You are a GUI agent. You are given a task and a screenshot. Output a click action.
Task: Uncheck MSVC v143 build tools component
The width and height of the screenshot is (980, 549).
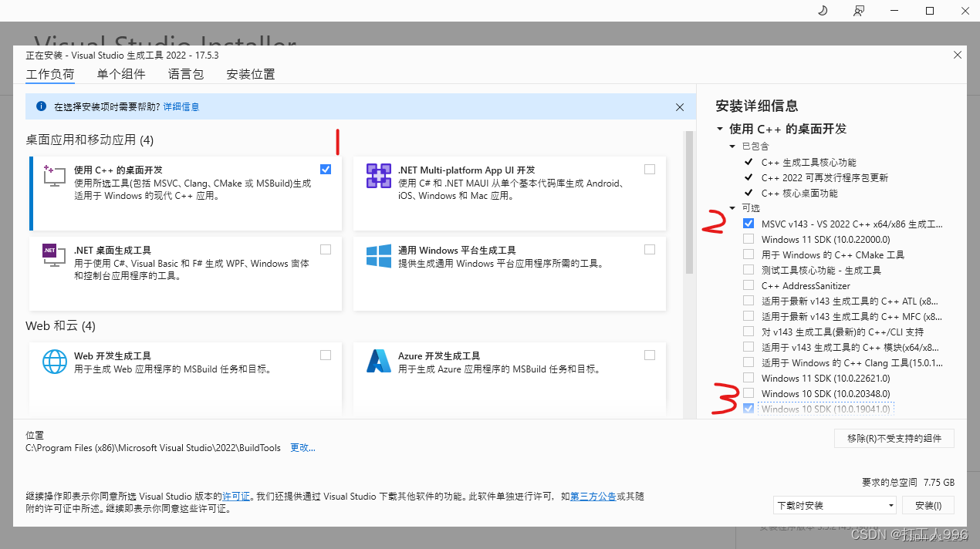click(748, 223)
